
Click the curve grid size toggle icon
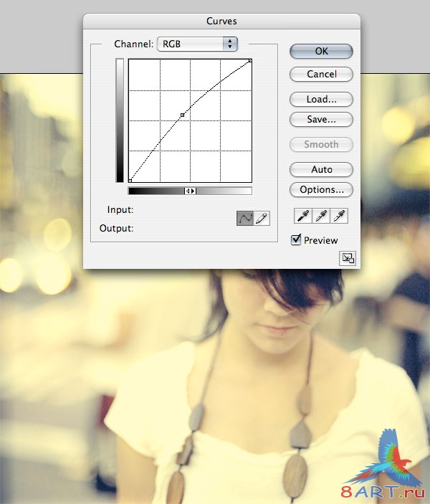pos(348,258)
